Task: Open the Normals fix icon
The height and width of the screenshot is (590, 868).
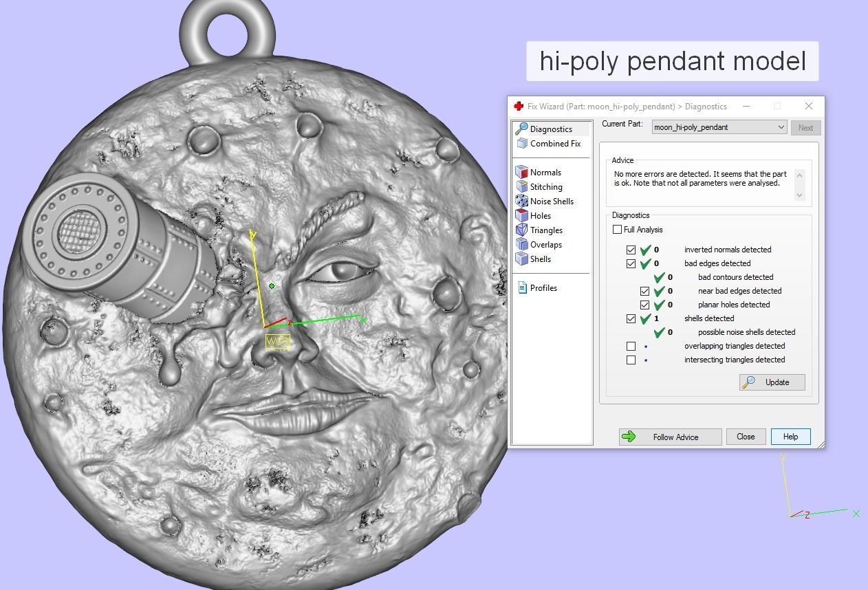Action: coord(522,172)
